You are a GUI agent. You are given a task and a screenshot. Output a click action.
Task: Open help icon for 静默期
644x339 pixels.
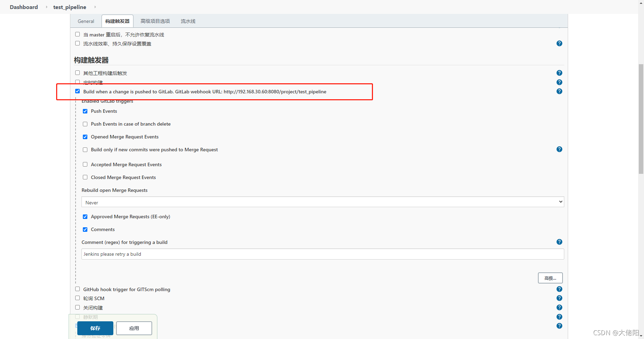(559, 317)
